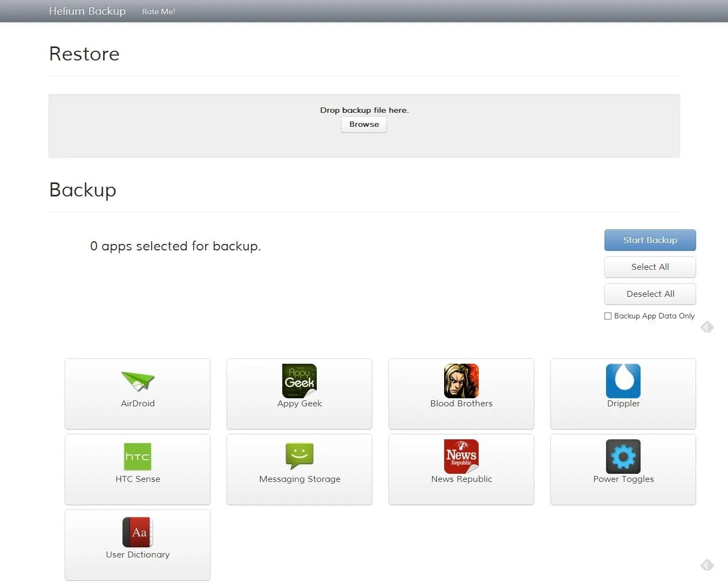Click the Start Backup button
This screenshot has height=585, width=728.
[650, 240]
